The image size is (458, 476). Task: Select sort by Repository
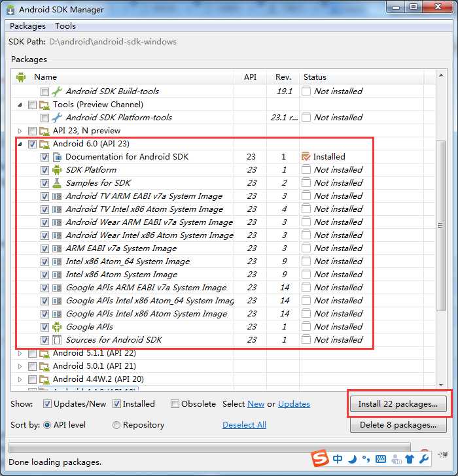coord(116,425)
